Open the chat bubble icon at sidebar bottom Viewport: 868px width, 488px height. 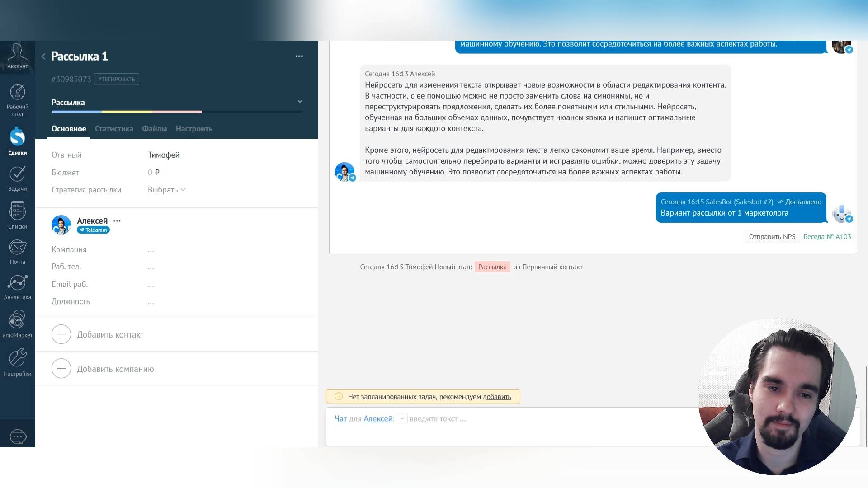(18, 436)
